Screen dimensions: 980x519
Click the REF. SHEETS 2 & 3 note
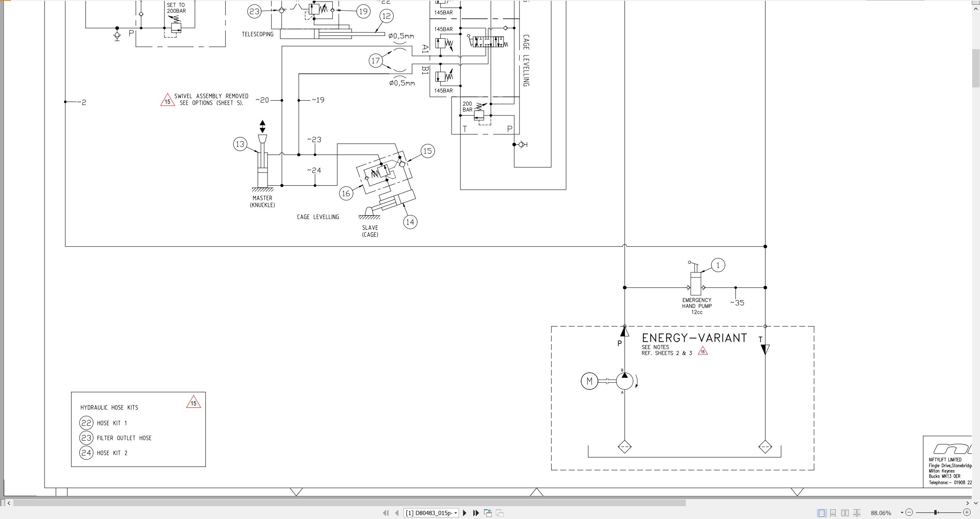click(x=667, y=353)
